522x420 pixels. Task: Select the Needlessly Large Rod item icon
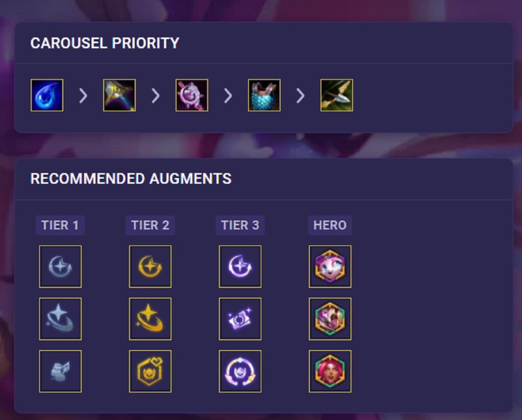[119, 95]
